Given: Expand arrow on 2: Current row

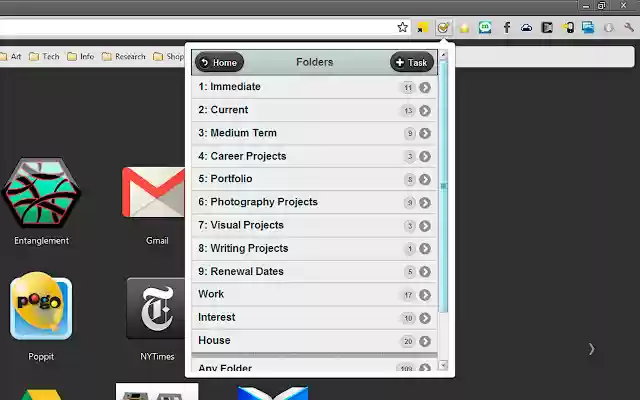Looking at the screenshot, I should (425, 111).
